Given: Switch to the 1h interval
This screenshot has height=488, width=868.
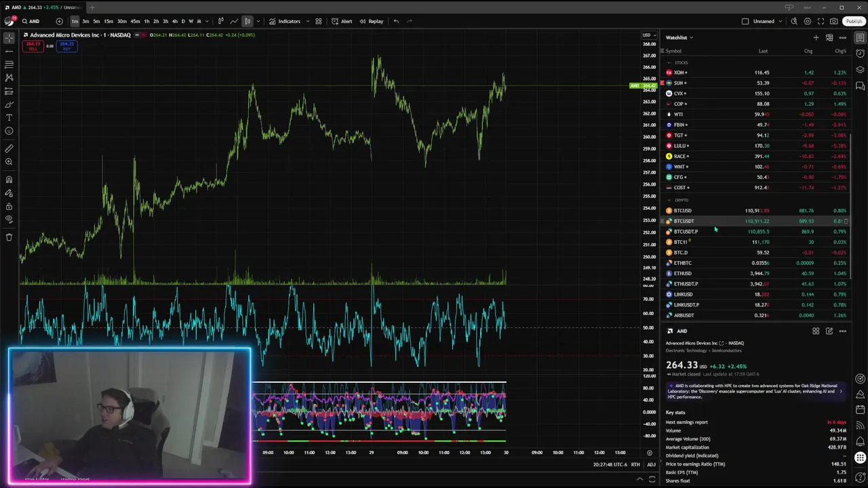Looking at the screenshot, I should (x=146, y=21).
